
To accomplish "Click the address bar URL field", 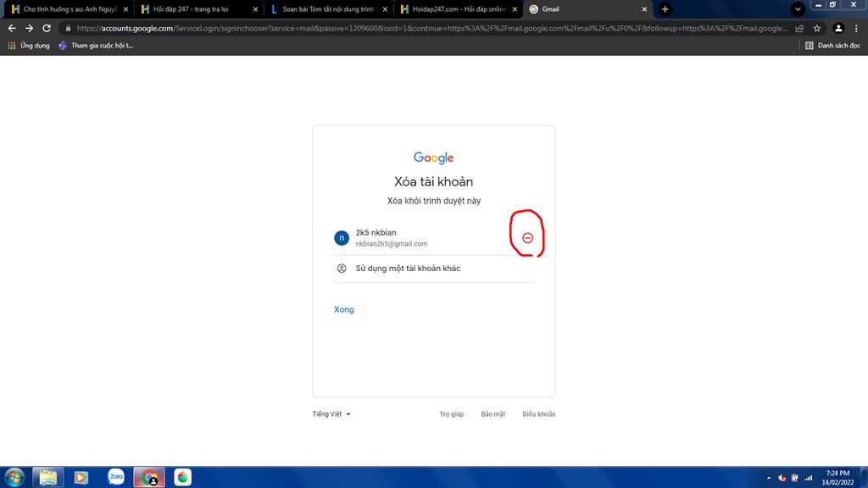I will click(431, 28).
